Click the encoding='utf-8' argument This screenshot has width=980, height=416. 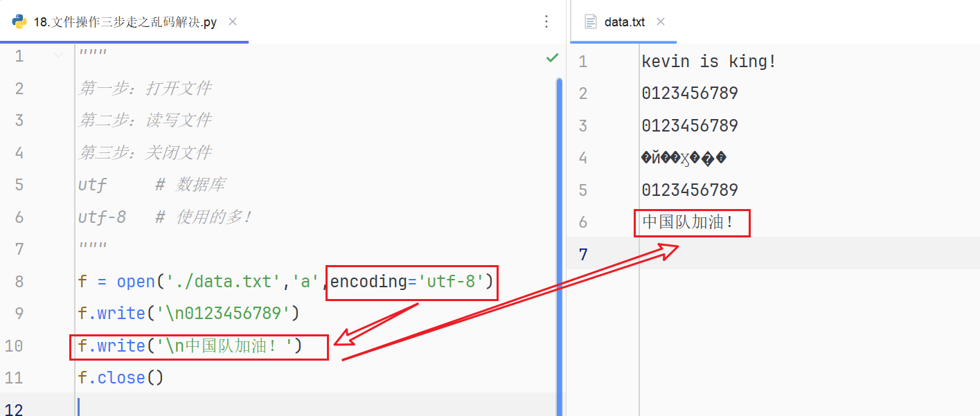click(406, 282)
